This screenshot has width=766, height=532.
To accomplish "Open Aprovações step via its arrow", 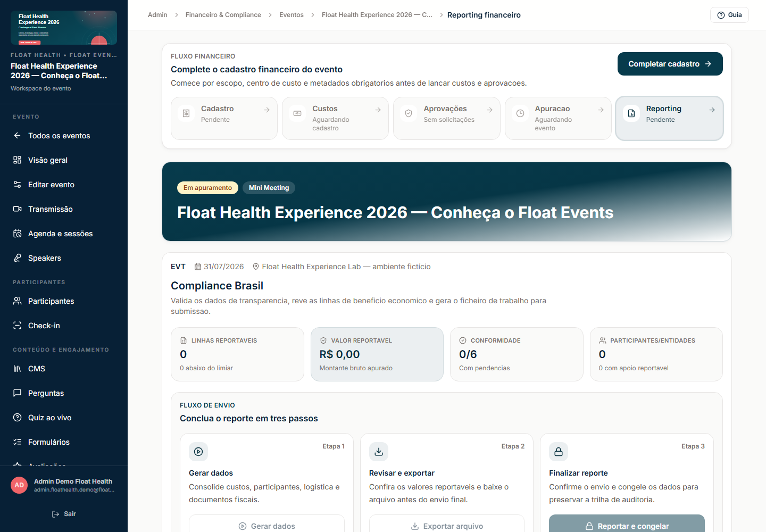I will click(x=489, y=110).
